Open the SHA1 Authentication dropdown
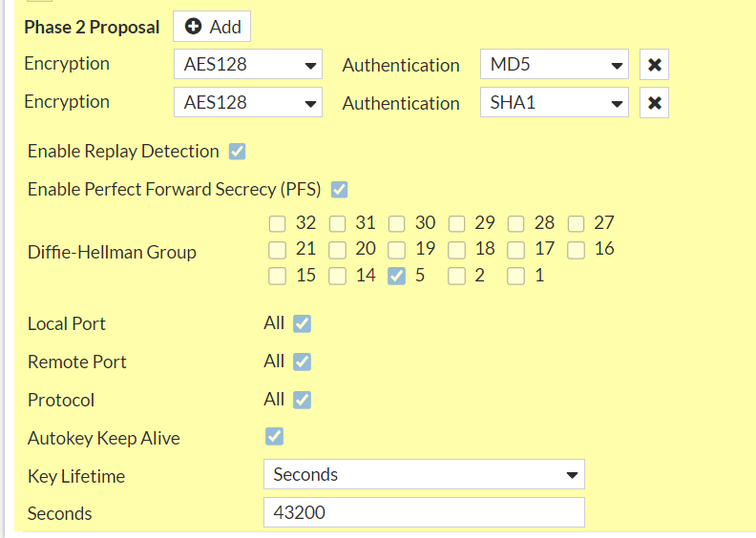Image resolution: width=756 pixels, height=538 pixels. [x=554, y=103]
